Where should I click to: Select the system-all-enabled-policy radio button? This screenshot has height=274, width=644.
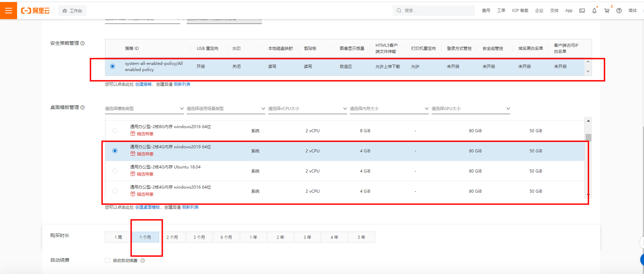[x=113, y=66]
